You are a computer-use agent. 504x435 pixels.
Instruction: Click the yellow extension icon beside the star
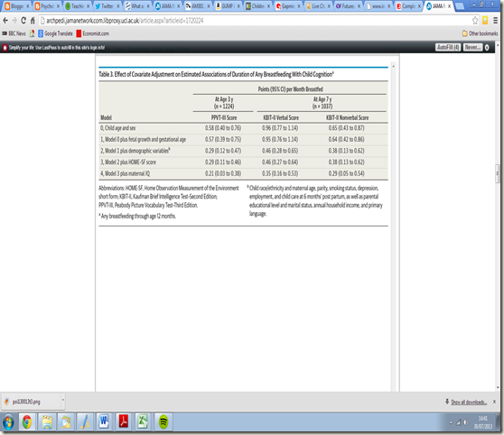[485, 21]
